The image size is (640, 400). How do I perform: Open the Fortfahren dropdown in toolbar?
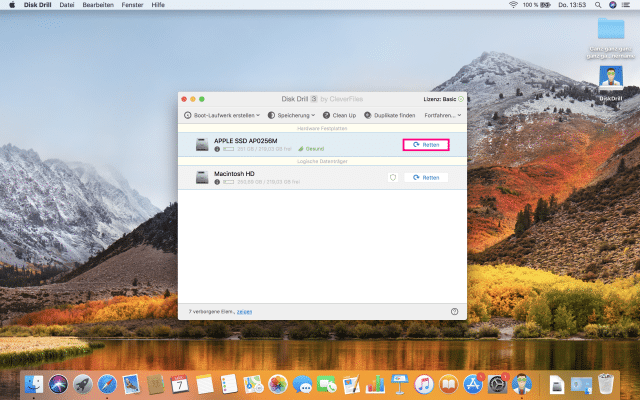point(442,116)
